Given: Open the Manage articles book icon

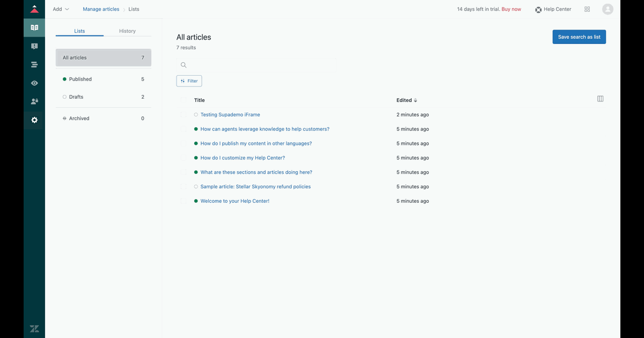Looking at the screenshot, I should point(34,27).
